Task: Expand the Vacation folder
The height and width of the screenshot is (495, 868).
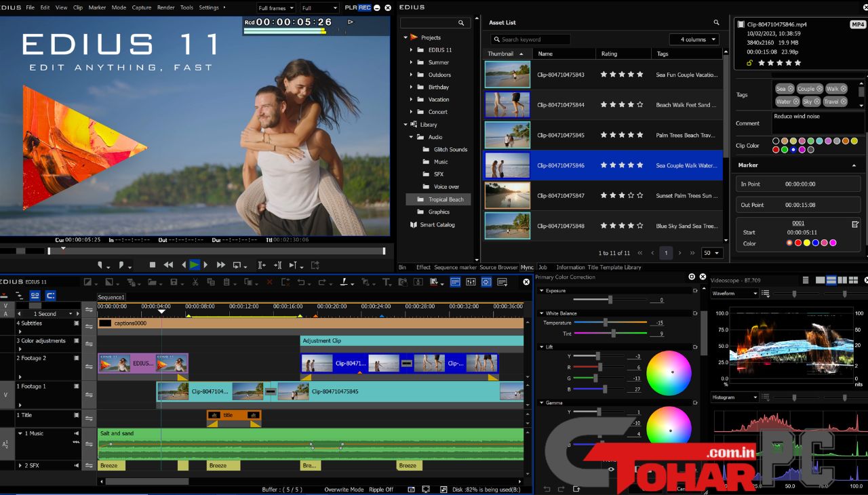Action: (411, 100)
